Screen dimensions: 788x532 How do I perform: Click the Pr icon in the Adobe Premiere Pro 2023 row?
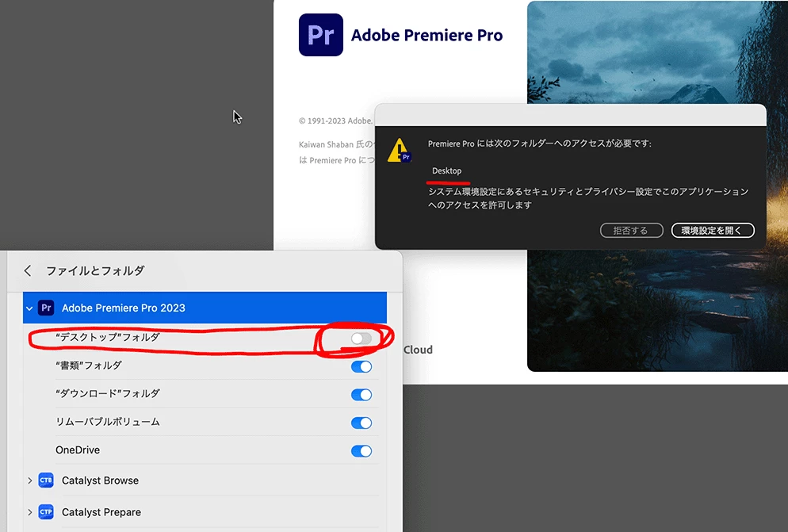(x=46, y=308)
